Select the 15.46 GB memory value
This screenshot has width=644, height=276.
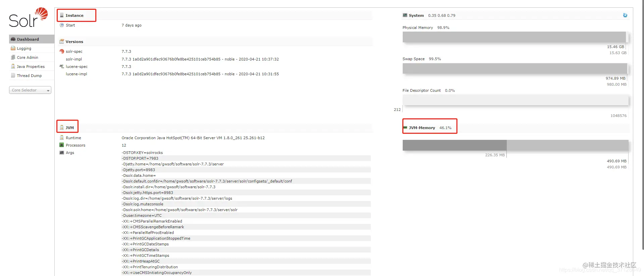[x=615, y=47]
